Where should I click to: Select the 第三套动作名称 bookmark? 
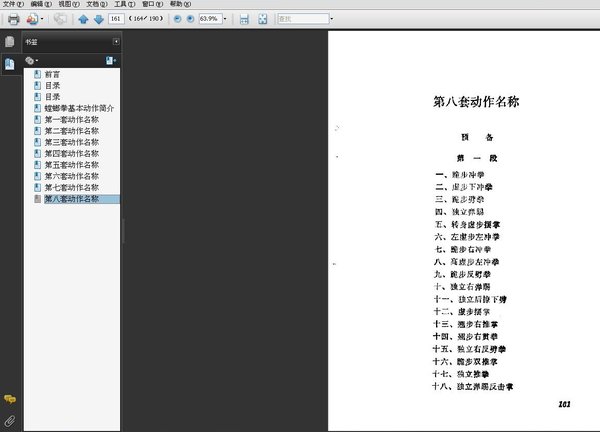72,142
